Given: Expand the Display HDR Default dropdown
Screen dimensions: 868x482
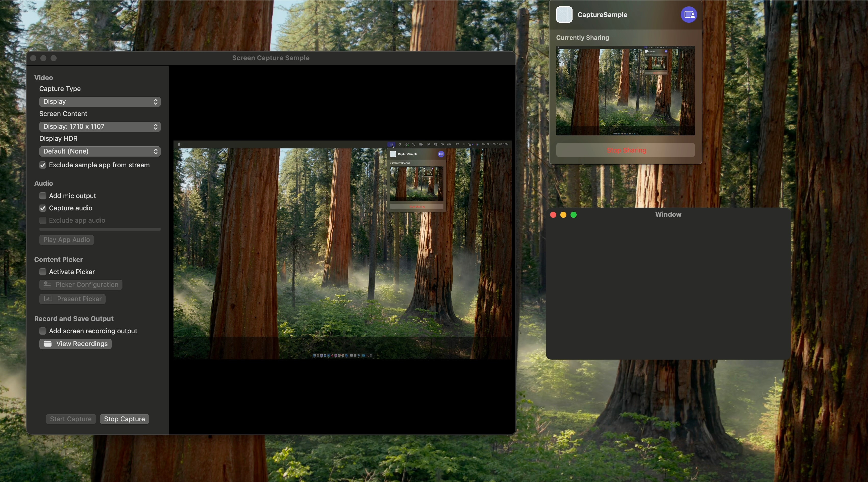Looking at the screenshot, I should click(100, 151).
